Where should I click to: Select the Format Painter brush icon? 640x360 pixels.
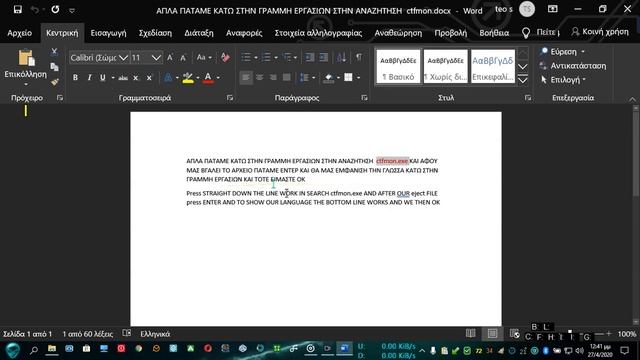tap(54, 82)
